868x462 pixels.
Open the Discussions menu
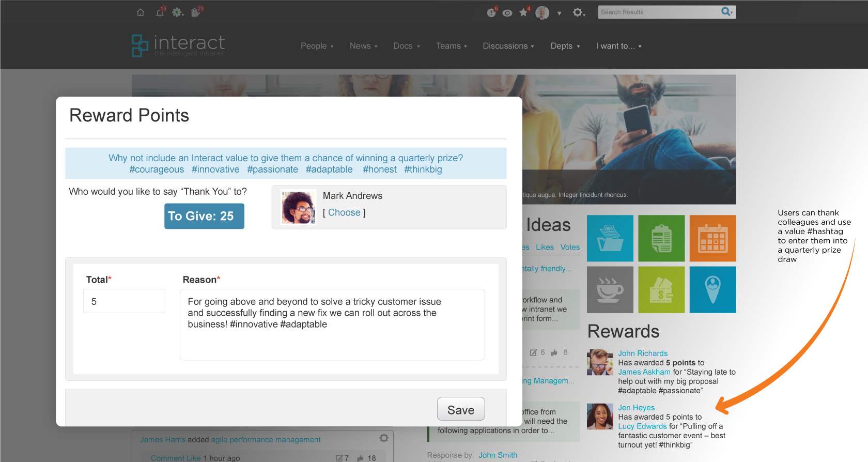(508, 46)
